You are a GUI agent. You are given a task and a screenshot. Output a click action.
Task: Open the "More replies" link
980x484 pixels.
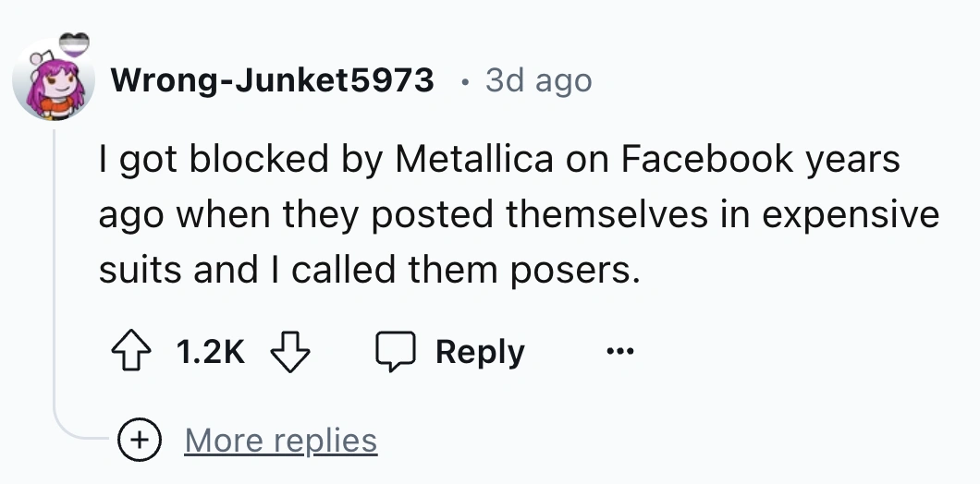click(281, 441)
